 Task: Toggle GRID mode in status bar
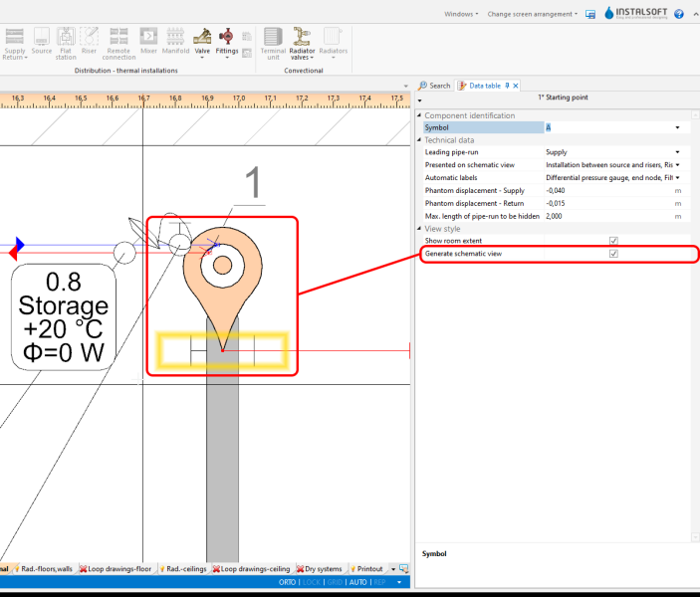tap(335, 582)
